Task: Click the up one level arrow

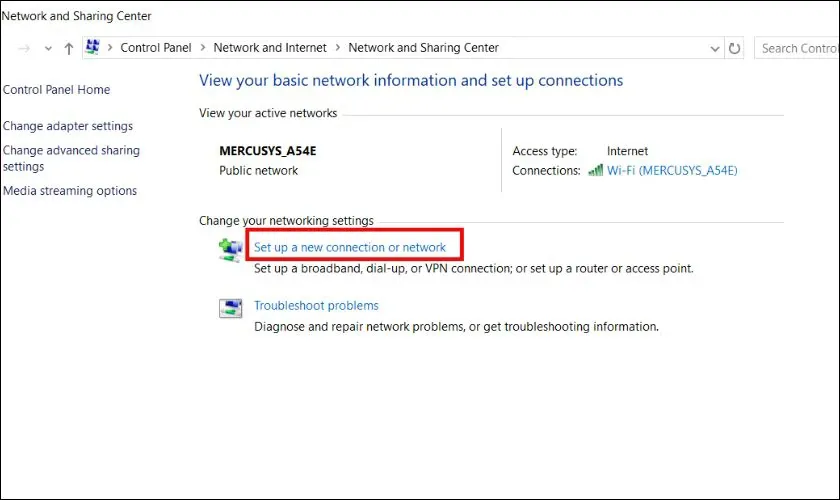Action: coord(68,48)
